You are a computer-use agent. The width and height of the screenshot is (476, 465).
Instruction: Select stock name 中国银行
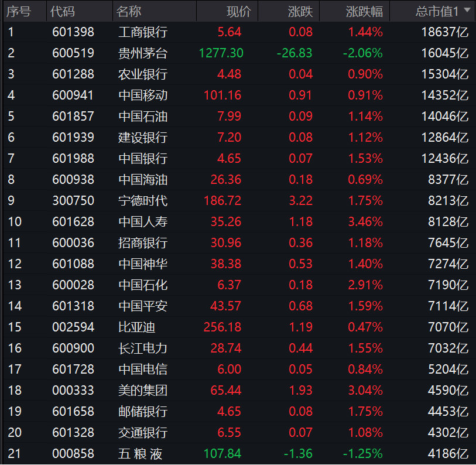coord(143,158)
